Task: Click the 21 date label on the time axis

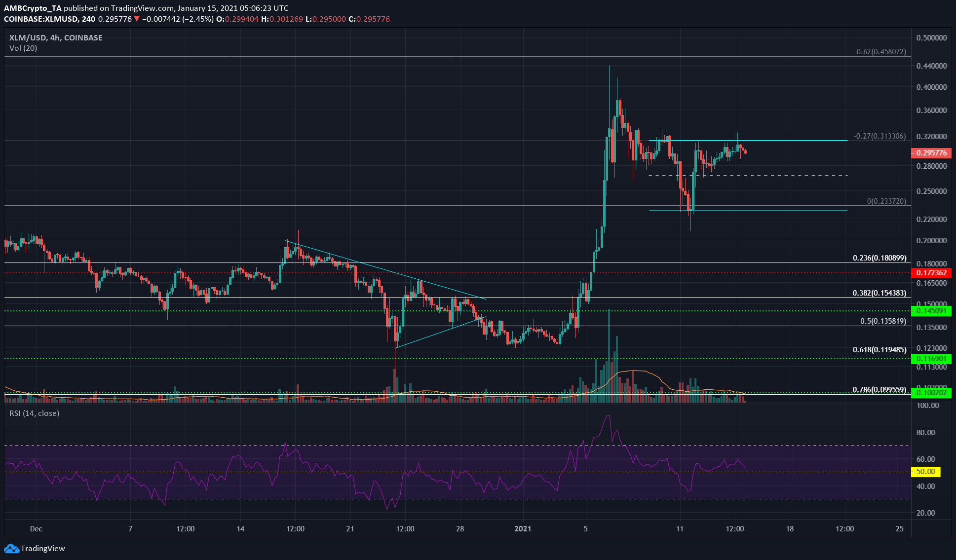Action: pyautogui.click(x=350, y=528)
